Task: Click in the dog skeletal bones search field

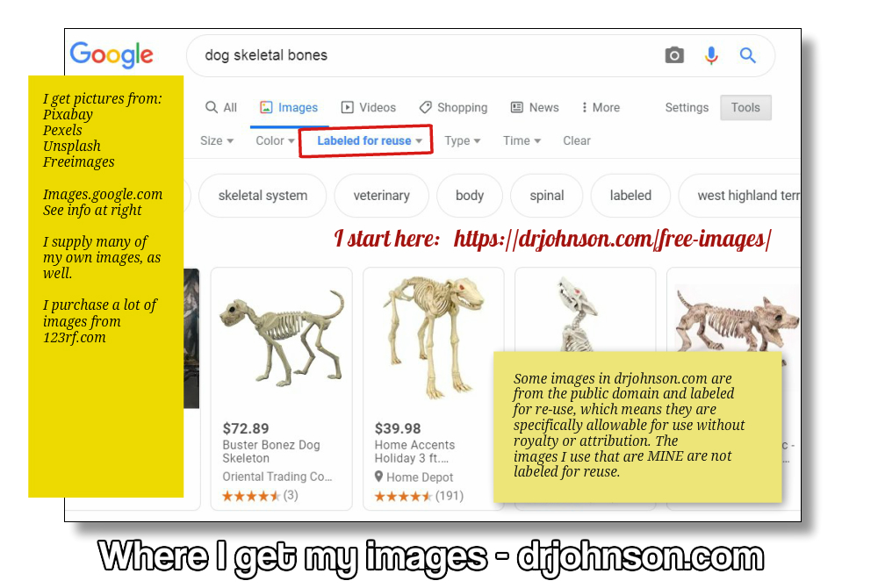Action: coord(421,55)
